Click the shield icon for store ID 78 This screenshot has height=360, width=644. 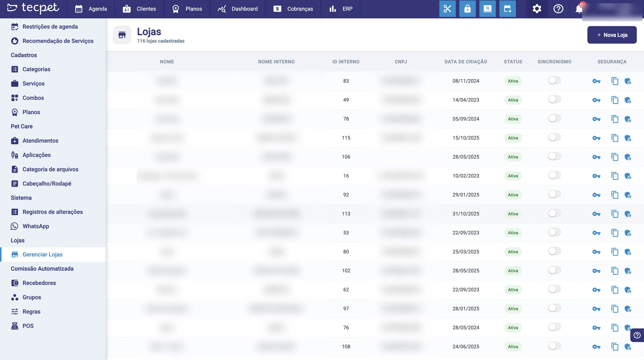coord(628,119)
